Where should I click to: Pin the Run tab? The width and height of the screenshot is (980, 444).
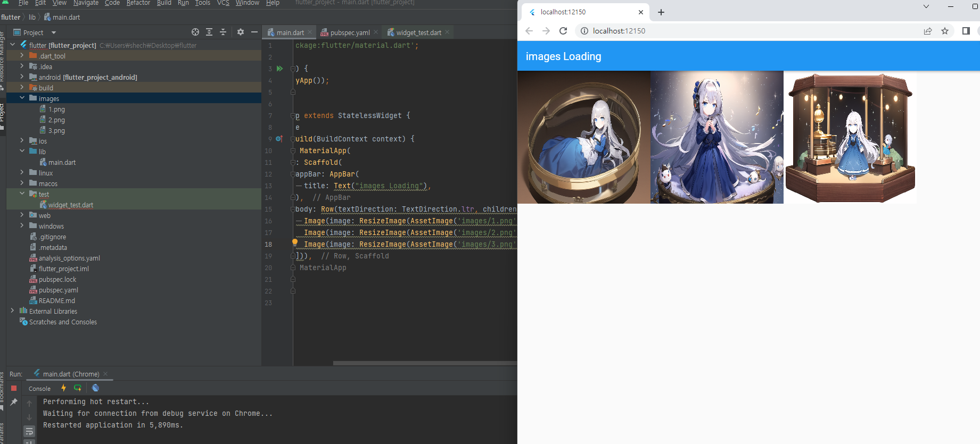[14, 402]
